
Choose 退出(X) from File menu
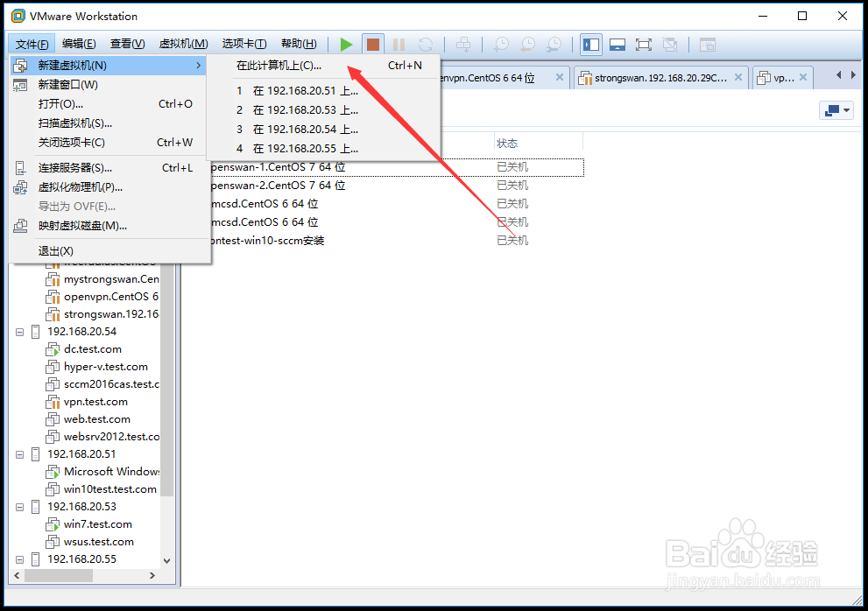pyautogui.click(x=109, y=250)
